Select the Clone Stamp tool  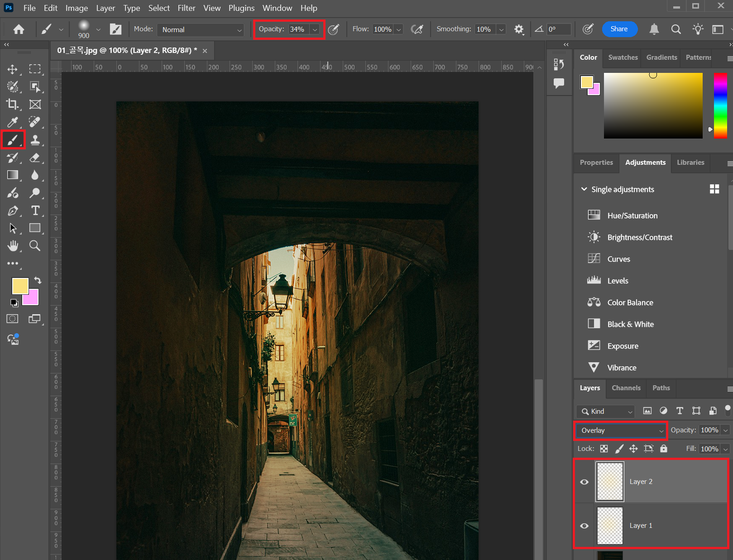pos(35,140)
